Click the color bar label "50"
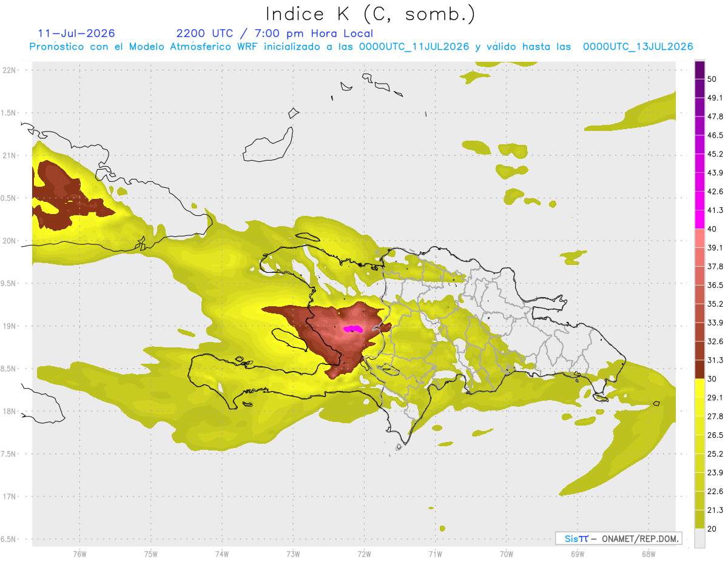 tap(713, 79)
